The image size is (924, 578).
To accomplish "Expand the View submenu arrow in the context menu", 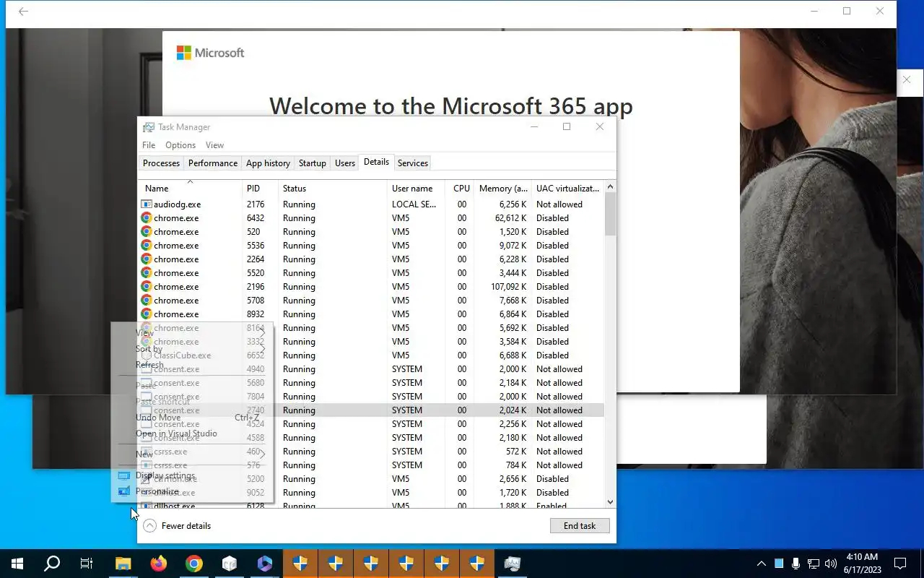I will click(263, 333).
